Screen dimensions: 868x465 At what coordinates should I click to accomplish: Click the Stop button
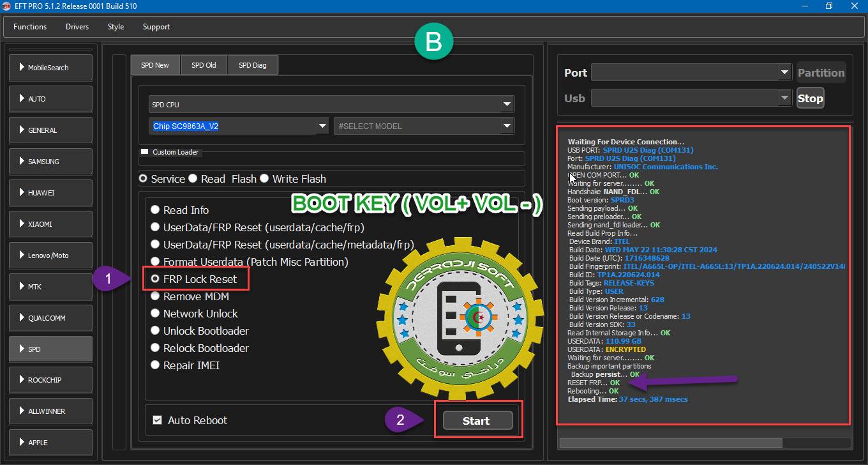(810, 98)
